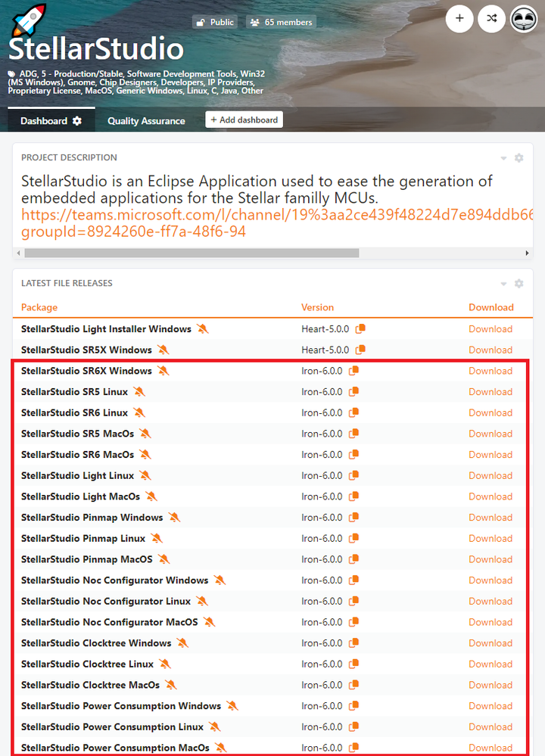This screenshot has width=545, height=756.
Task: Click the Add dashboard button
Action: tap(244, 120)
